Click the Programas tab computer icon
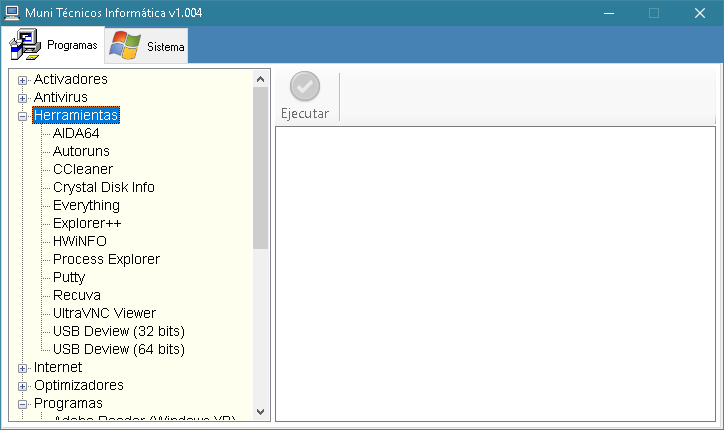 pyautogui.click(x=25, y=44)
